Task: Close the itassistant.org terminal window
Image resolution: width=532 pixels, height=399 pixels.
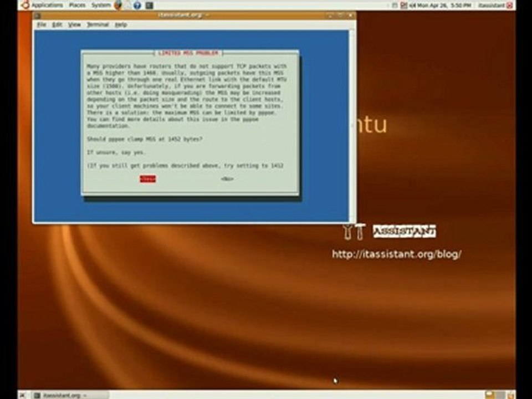Action: [x=351, y=16]
